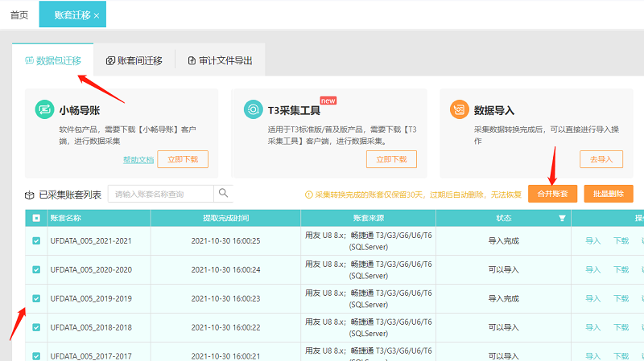Uncheck the UFDATA_005_2019-2019 row checkbox
Screen dimensions: 644x361
[36, 298]
